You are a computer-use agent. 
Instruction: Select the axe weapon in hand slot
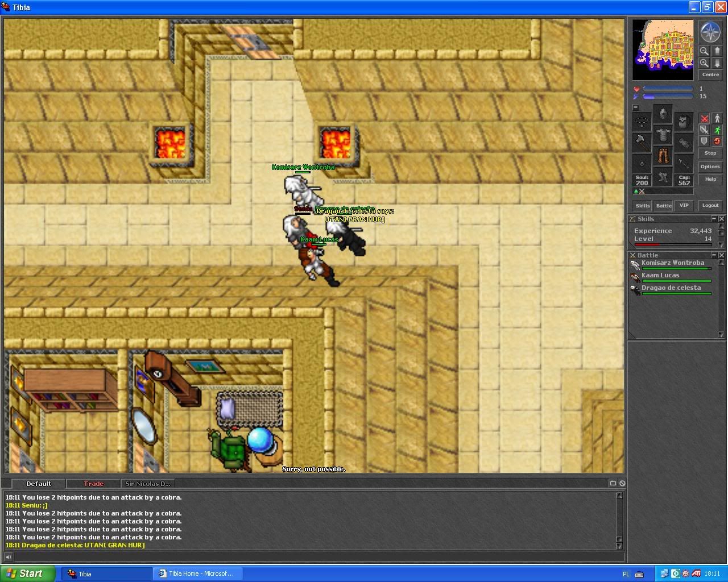(642, 142)
